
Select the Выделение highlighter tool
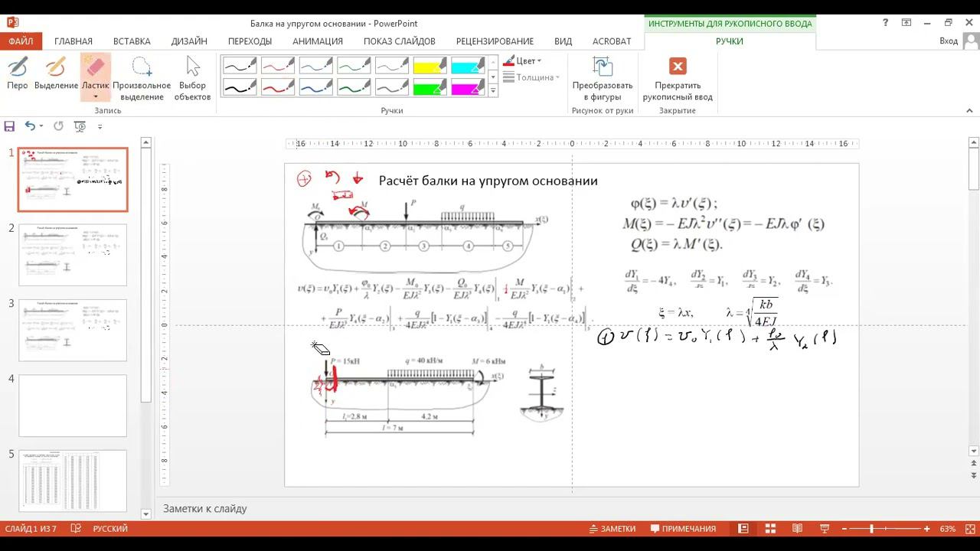(56, 74)
